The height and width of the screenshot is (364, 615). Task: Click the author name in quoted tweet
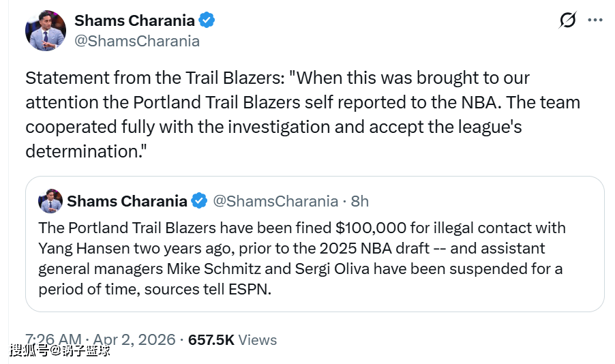pyautogui.click(x=127, y=201)
